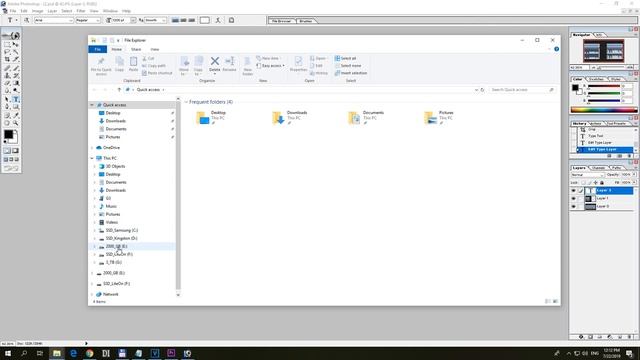Select the Gradient tool
Viewport: 640px width, 360px height.
tap(16, 83)
